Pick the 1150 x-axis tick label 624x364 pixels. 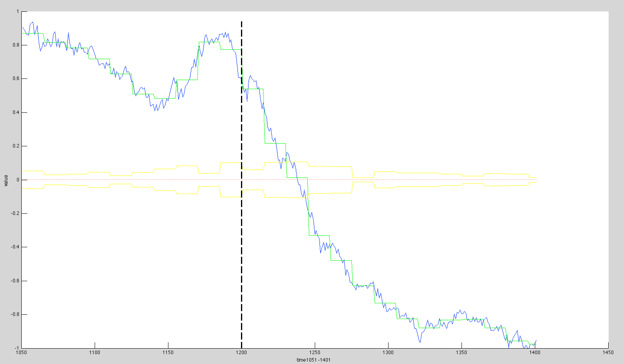click(x=168, y=353)
